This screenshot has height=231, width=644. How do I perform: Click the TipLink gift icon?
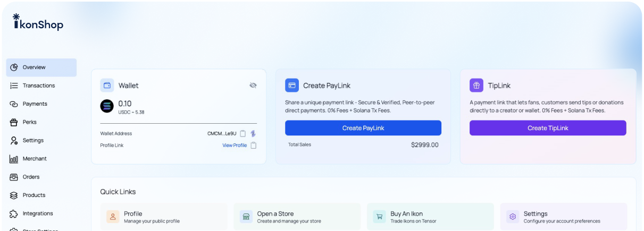476,85
